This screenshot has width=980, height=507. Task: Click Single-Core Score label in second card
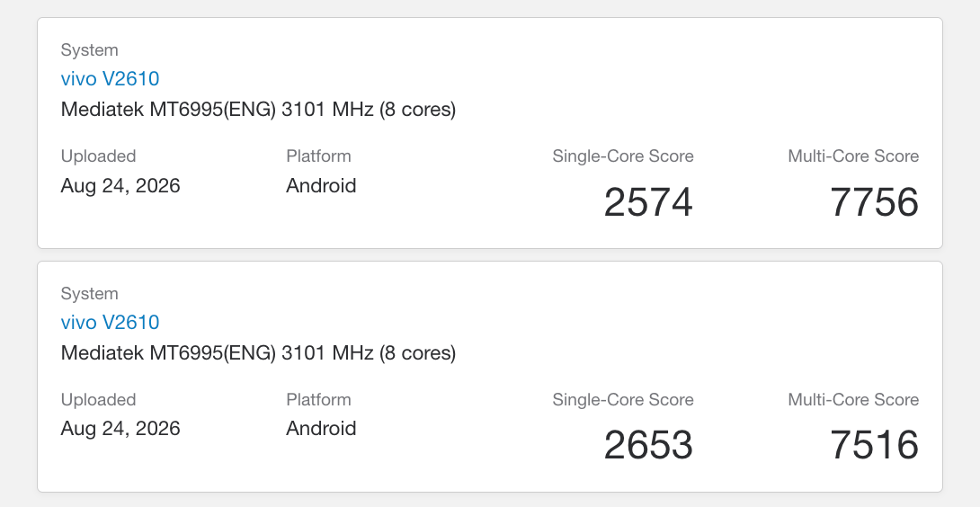click(623, 400)
